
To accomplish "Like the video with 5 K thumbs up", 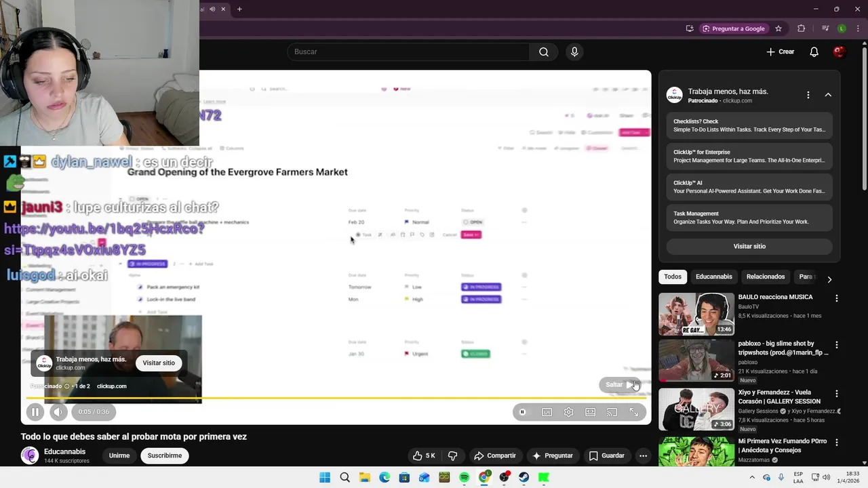I will click(x=424, y=455).
